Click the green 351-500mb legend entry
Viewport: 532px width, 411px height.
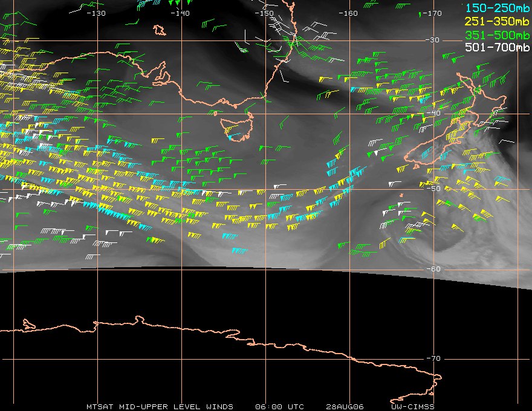click(x=497, y=35)
